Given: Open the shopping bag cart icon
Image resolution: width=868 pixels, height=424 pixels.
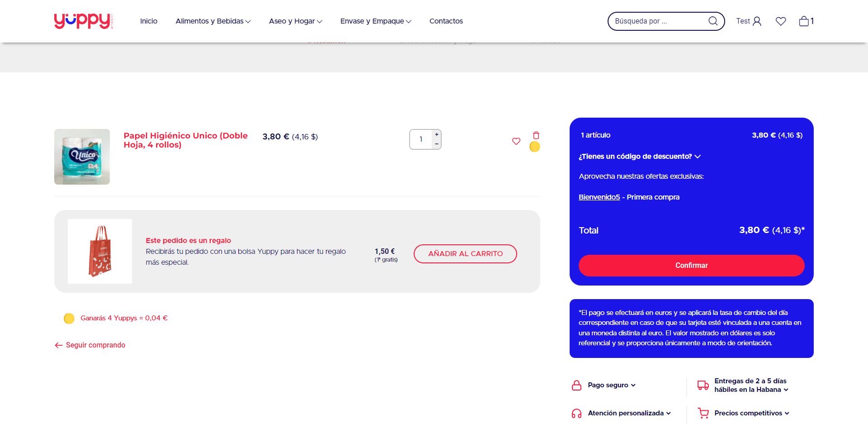Looking at the screenshot, I should [x=804, y=21].
